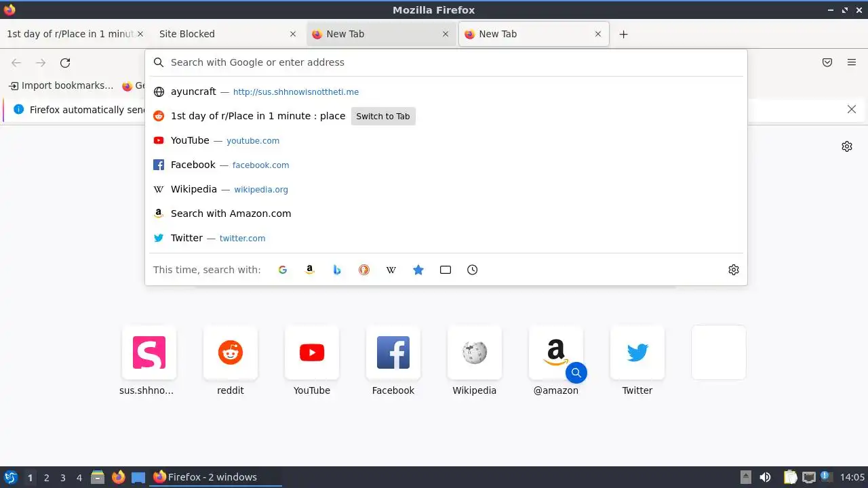Screen dimensions: 868x488
Task: Choose the r/Place suggestion row text
Action: (x=258, y=116)
